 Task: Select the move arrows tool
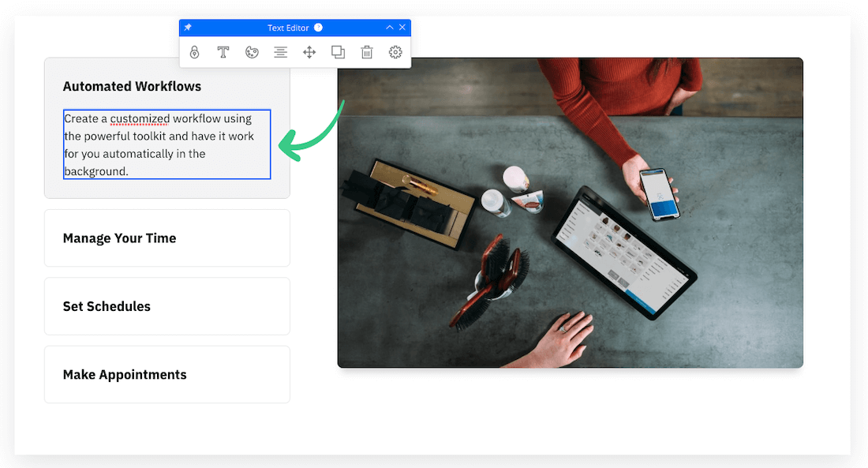coord(309,52)
